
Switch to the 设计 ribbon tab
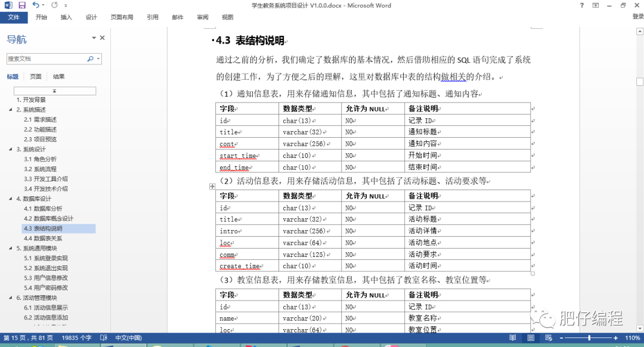click(x=91, y=17)
